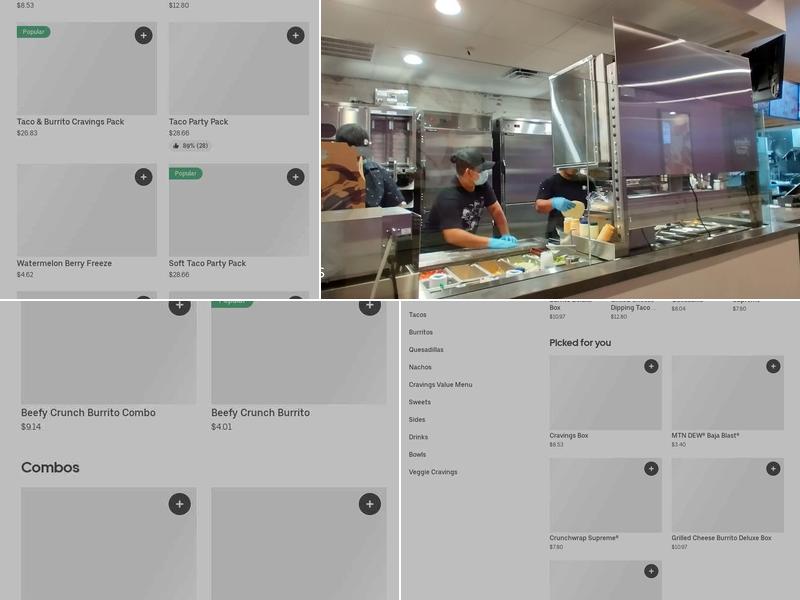Click the Popular badge on Taco & Burrito Cravings Pack
The height and width of the screenshot is (600, 800).
click(x=34, y=32)
